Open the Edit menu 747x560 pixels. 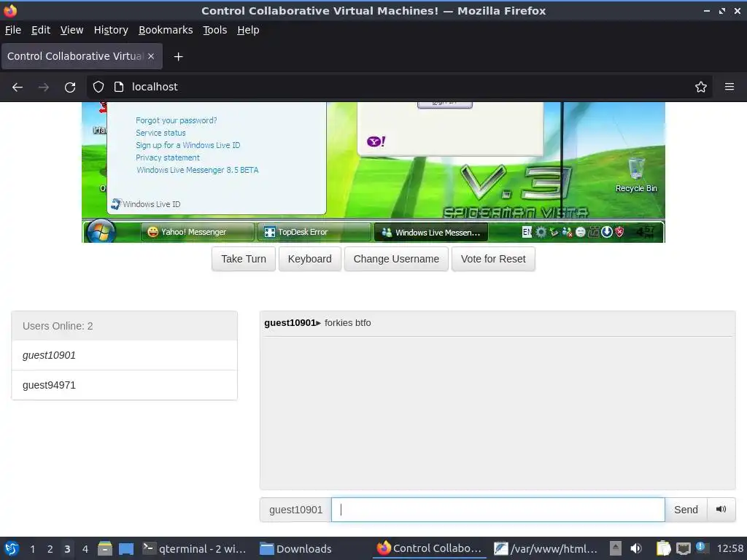(x=41, y=30)
